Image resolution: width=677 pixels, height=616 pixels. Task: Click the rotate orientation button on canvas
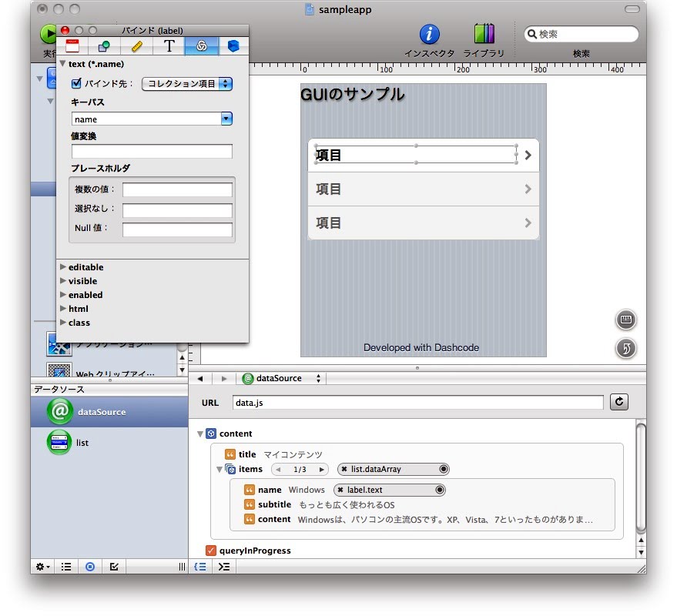click(x=626, y=349)
